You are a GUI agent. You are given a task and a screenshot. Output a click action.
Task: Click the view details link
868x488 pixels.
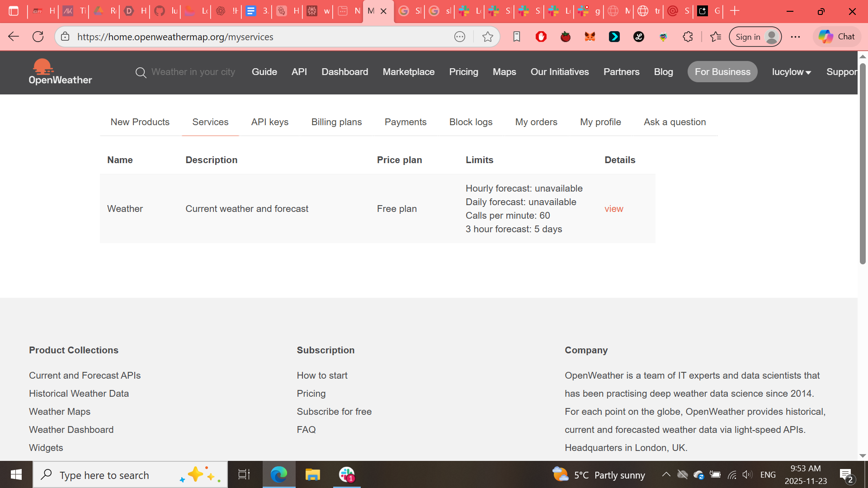click(x=613, y=209)
